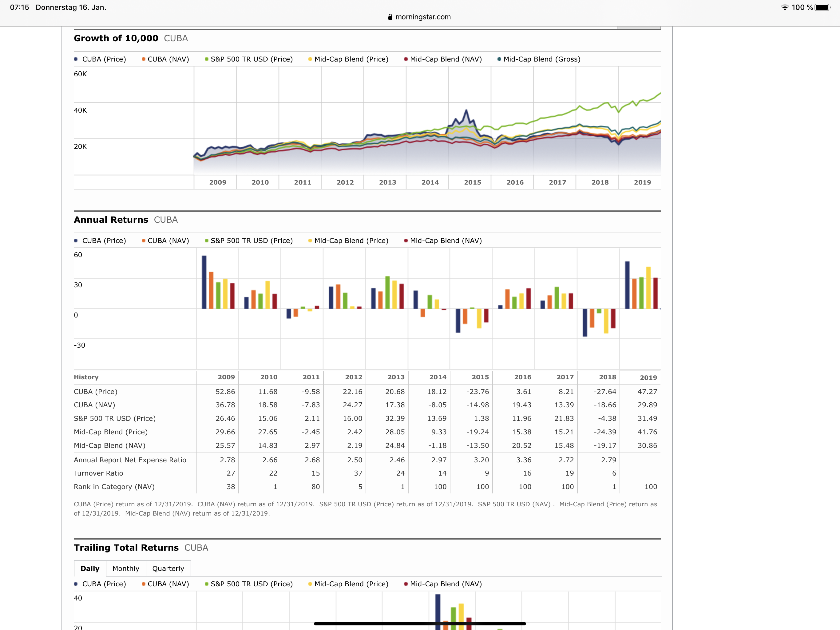Screen dimensions: 840x630
Task: Tap the Wi-Fi status icon
Action: (785, 8)
